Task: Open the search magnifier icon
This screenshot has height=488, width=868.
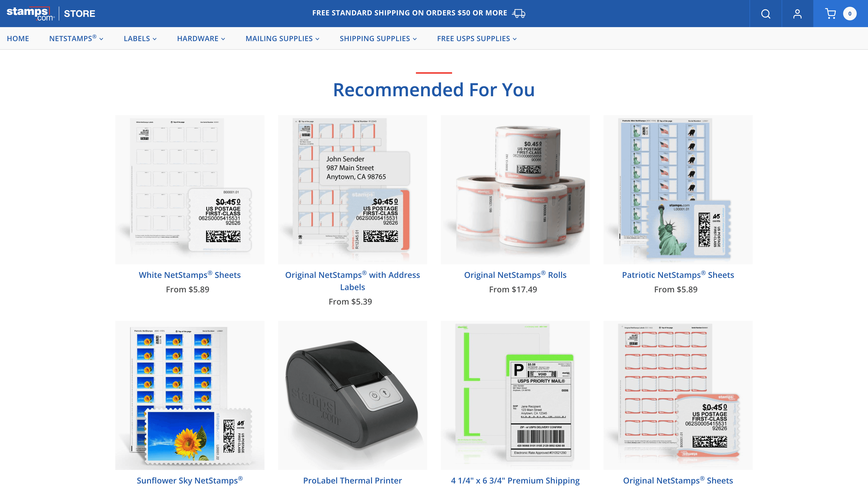Action: tap(766, 14)
